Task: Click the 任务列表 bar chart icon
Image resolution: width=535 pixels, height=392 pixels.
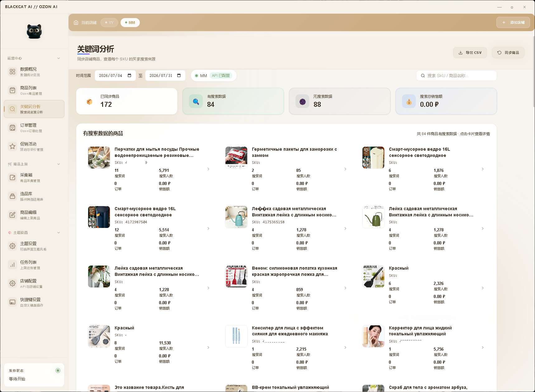Action: (x=12, y=265)
